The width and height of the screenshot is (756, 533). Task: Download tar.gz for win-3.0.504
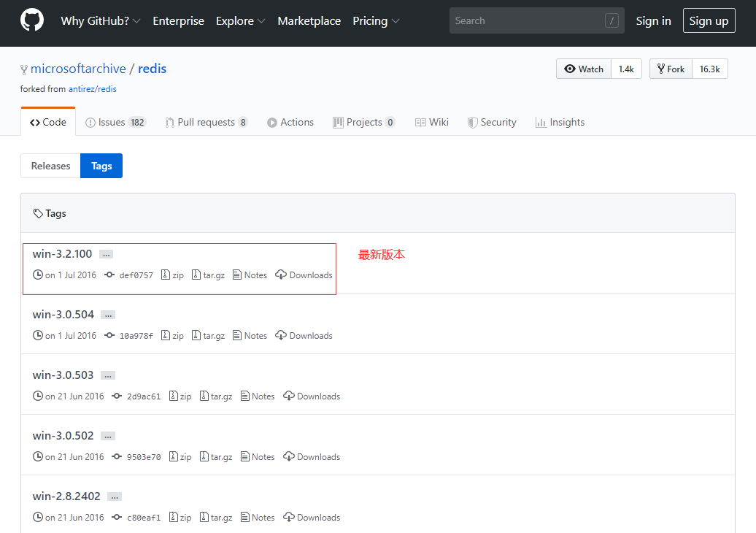[x=208, y=336]
